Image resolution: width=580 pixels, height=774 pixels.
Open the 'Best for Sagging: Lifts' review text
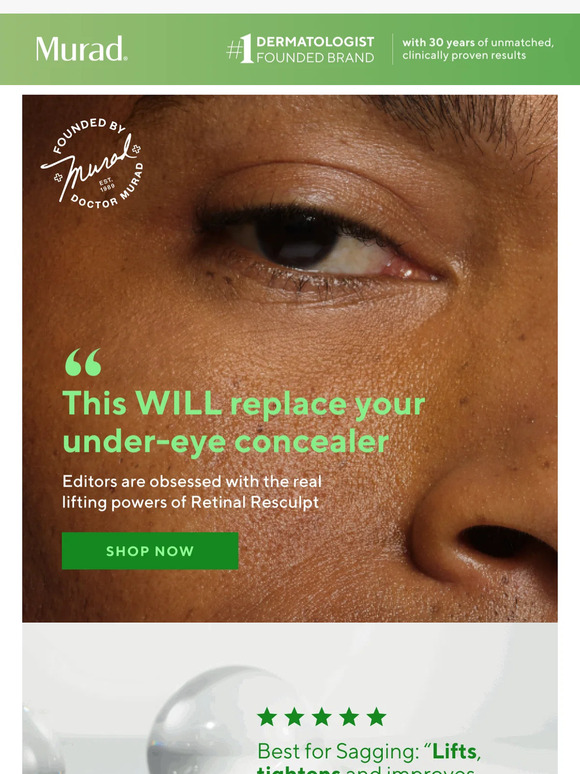(369, 752)
